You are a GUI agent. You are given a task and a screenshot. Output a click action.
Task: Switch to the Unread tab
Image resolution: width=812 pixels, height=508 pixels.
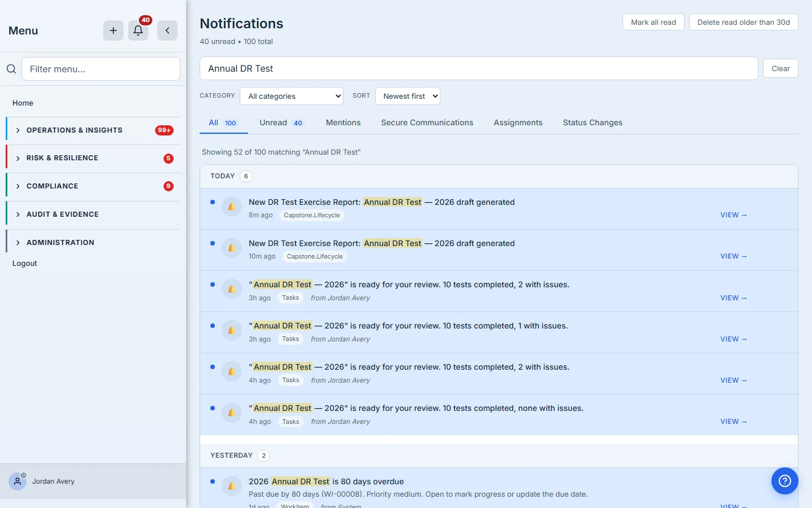(x=282, y=122)
